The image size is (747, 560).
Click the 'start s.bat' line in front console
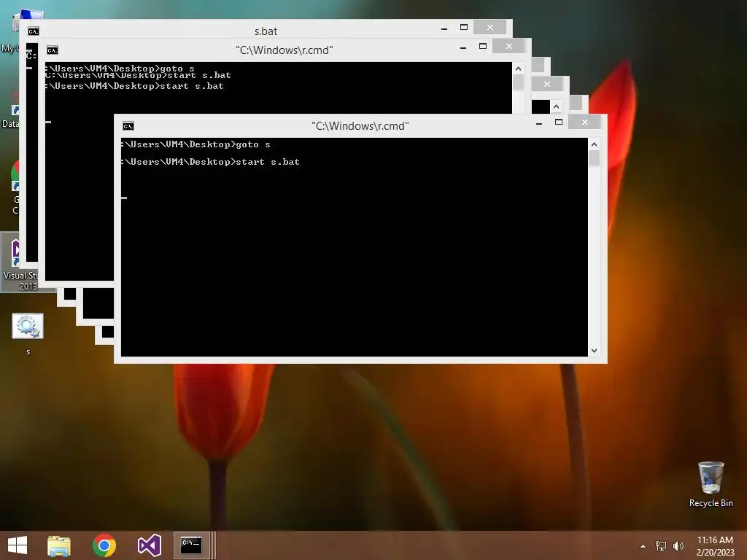(210, 162)
